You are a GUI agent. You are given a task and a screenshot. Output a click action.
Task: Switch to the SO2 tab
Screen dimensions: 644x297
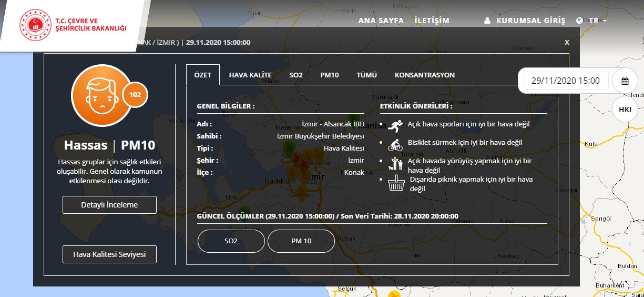pyautogui.click(x=296, y=75)
